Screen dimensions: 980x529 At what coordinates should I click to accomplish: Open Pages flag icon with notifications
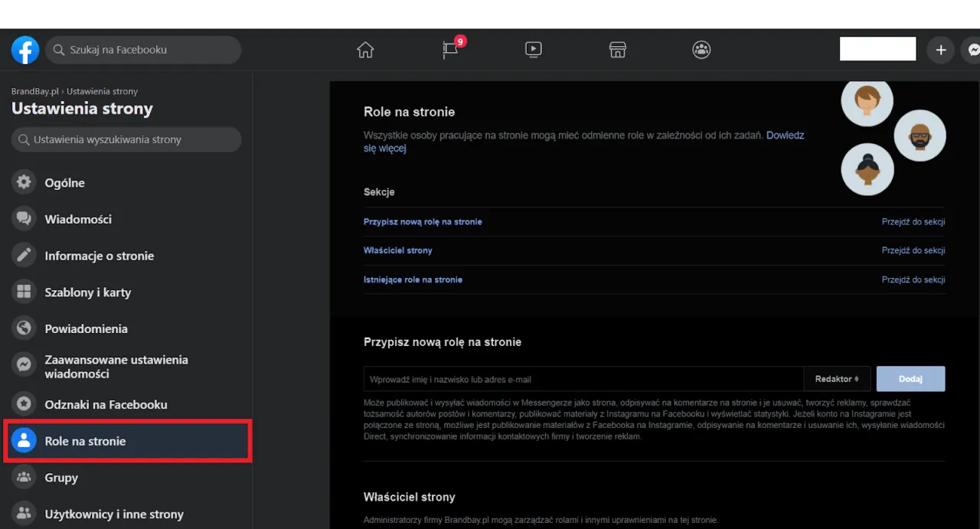pyautogui.click(x=450, y=51)
